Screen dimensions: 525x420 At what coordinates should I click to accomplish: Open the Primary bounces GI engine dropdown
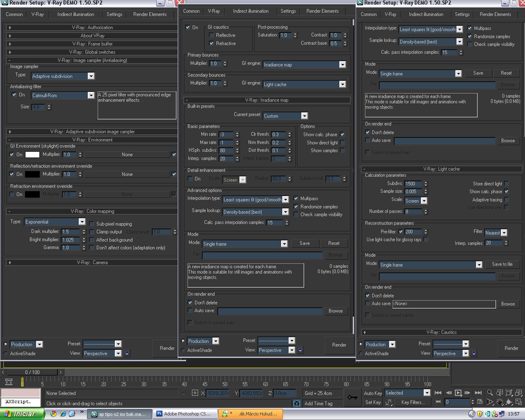342,65
